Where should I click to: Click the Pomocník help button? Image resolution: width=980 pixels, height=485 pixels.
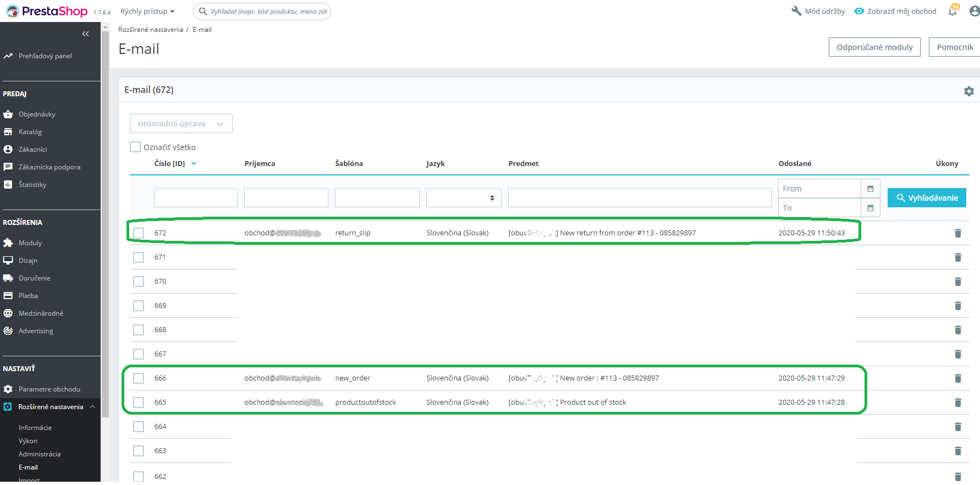955,47
